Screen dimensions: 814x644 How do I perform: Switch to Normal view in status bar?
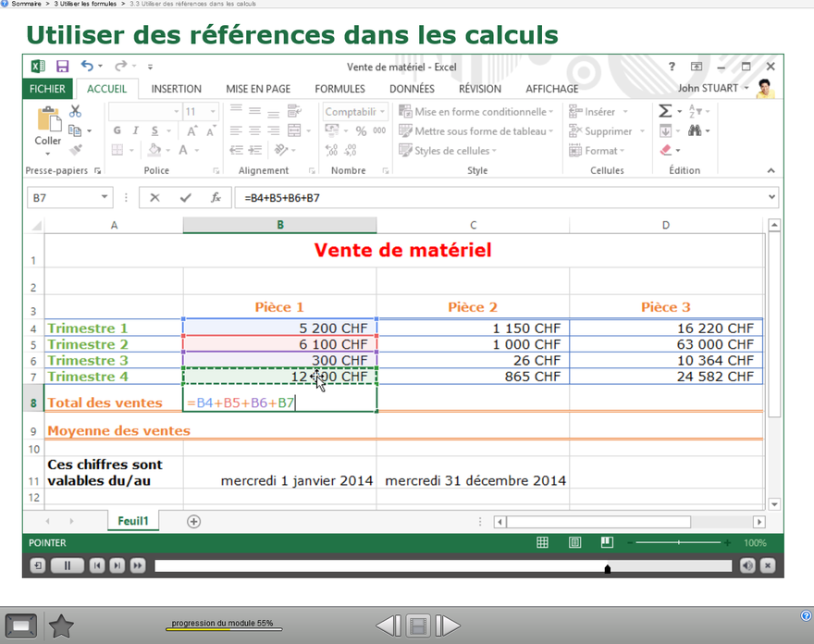pos(543,543)
